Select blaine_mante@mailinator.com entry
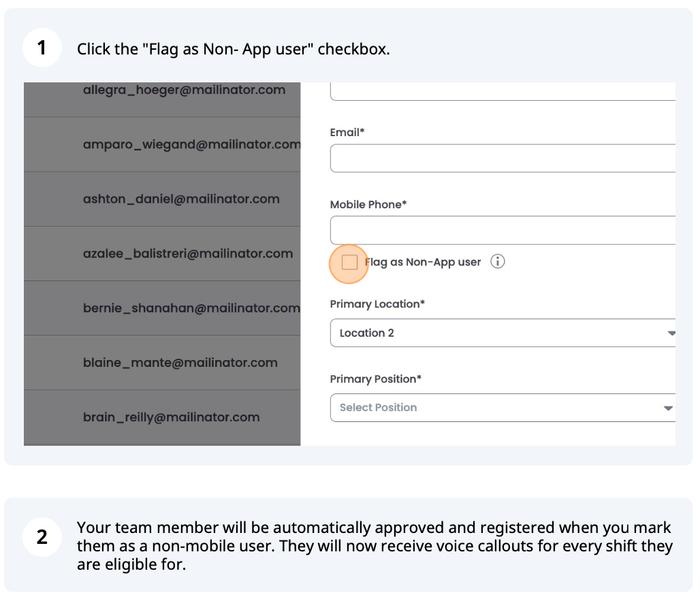The width and height of the screenshot is (700, 599). (x=180, y=362)
